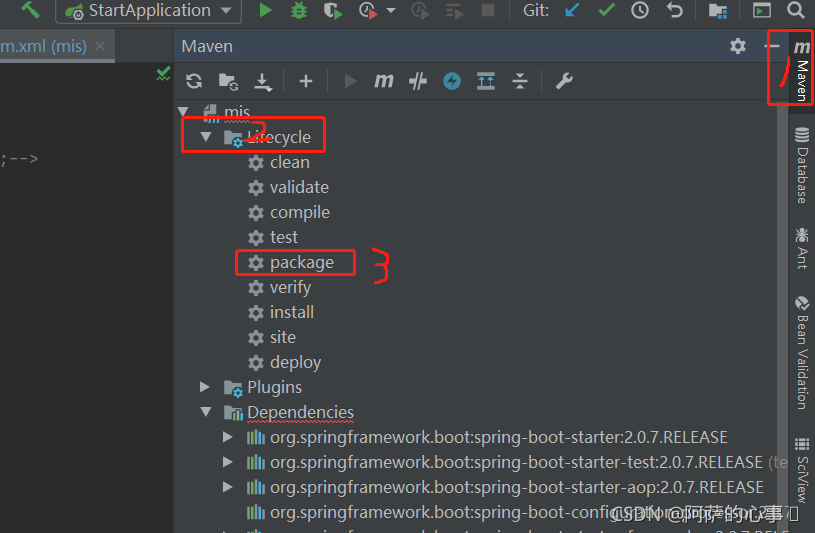Select spring-boot-starter-aop:2.0.7.RELEASE dependency
The height and width of the screenshot is (533, 815).
point(516,487)
